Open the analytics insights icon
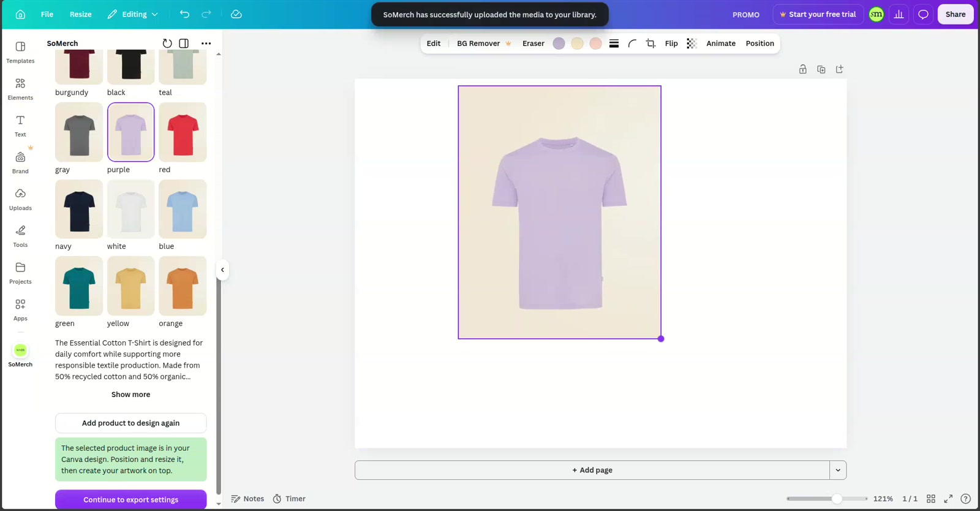The image size is (980, 511). 899,14
